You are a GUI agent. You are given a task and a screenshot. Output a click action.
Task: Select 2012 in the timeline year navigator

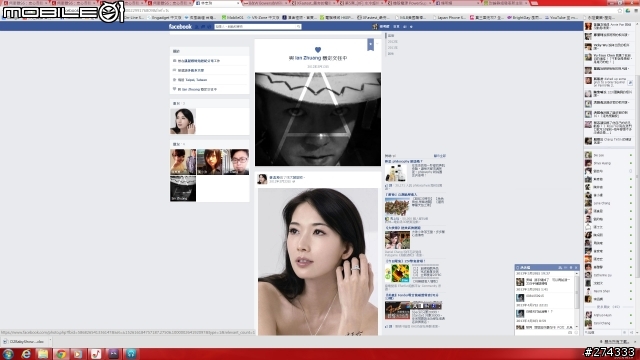pyautogui.click(x=393, y=42)
